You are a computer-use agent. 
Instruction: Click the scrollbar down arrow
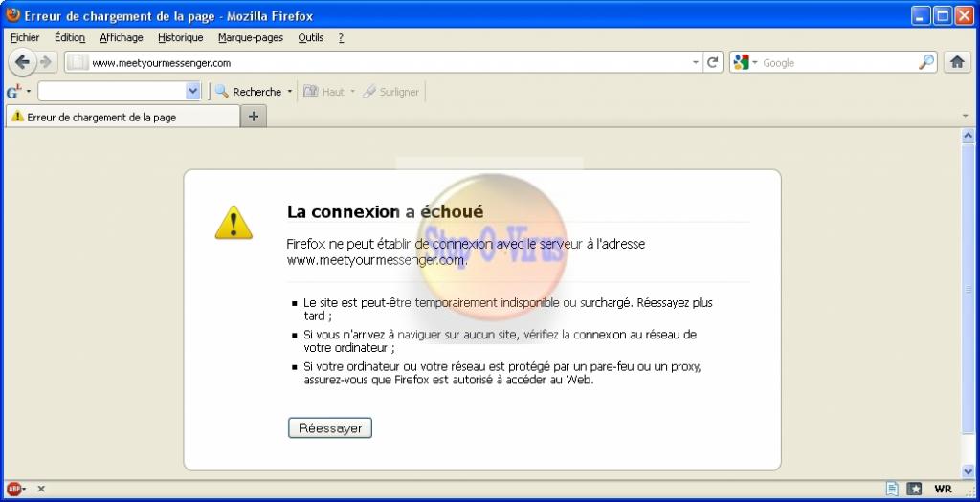(969, 471)
